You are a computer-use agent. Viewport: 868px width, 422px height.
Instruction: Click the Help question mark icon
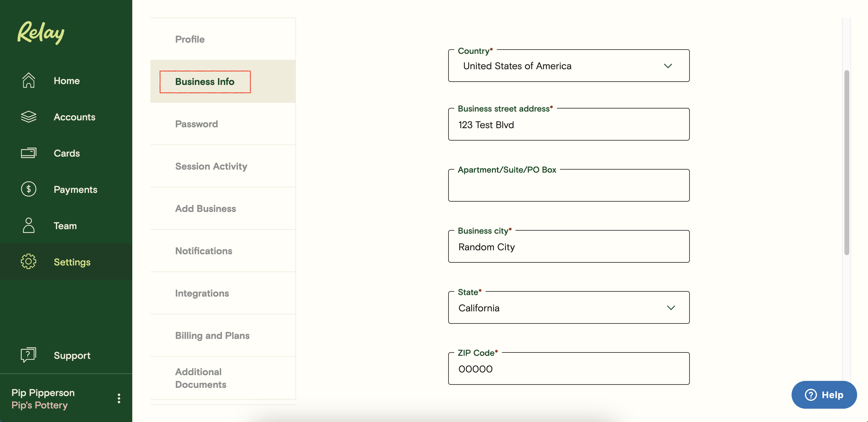810,395
